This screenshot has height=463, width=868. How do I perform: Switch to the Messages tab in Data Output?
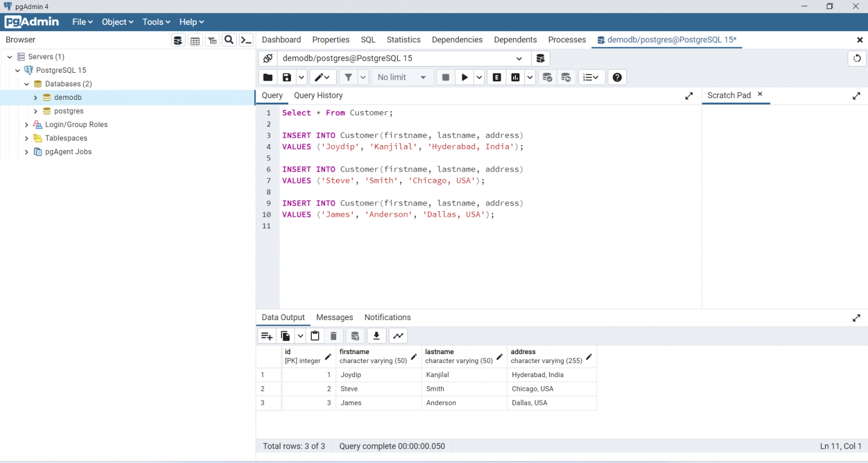[x=335, y=317]
